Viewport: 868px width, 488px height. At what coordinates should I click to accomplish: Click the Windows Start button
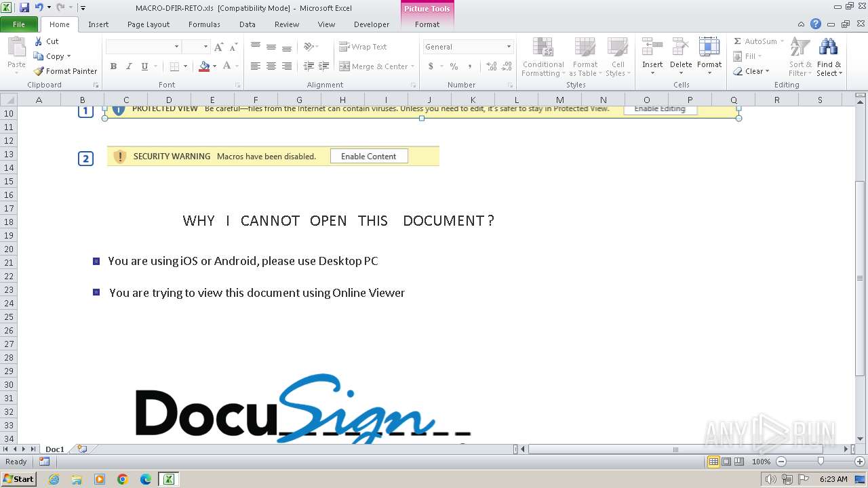click(18, 479)
